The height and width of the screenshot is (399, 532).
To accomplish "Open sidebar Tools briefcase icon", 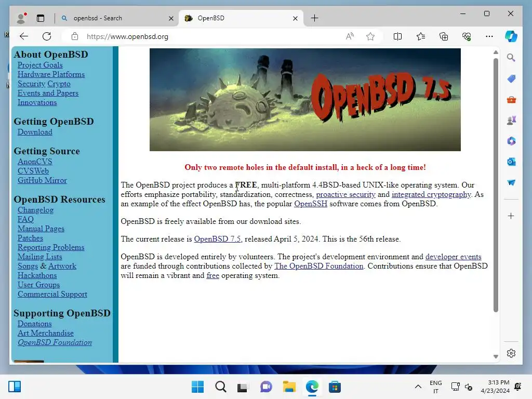I will coord(511,100).
